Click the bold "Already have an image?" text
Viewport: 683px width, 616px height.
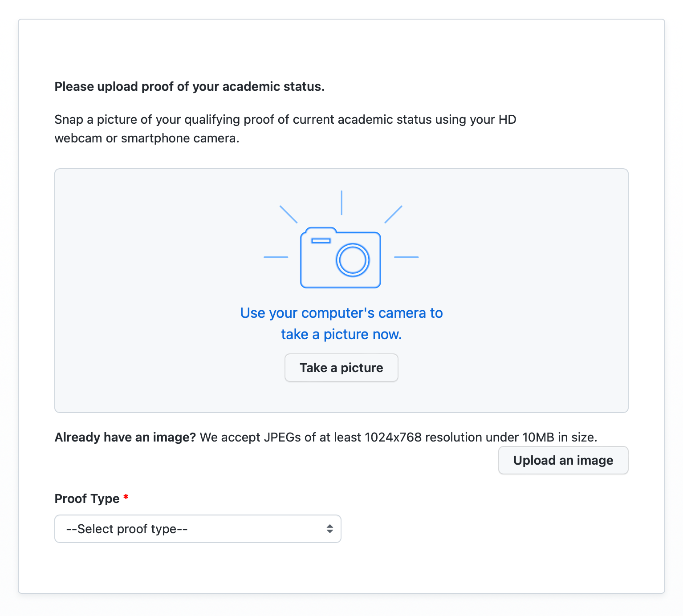[125, 437]
